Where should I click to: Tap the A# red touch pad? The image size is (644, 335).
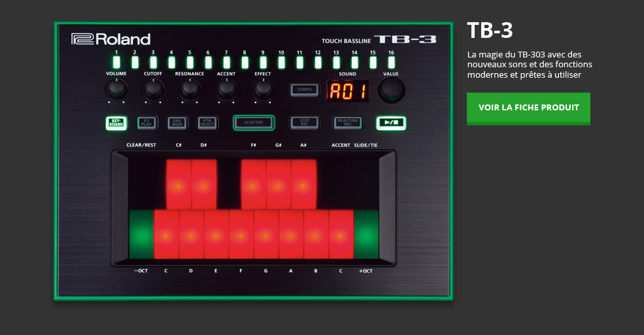[304, 185]
